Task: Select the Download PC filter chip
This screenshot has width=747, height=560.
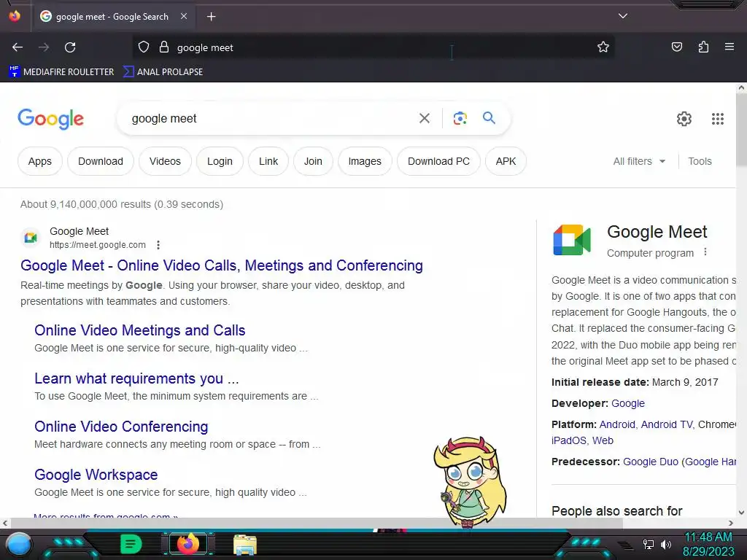Action: (438, 161)
